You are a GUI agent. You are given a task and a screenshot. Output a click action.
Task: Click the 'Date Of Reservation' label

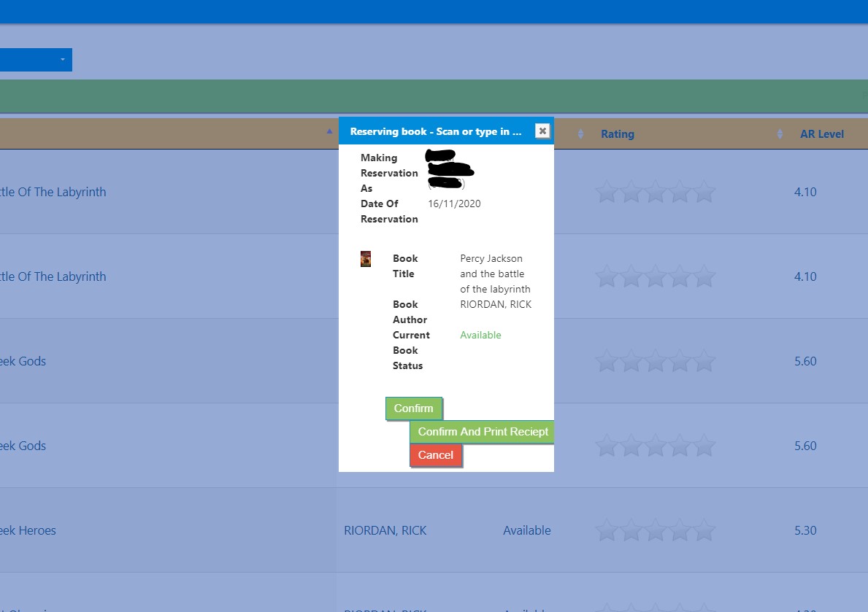(x=389, y=212)
